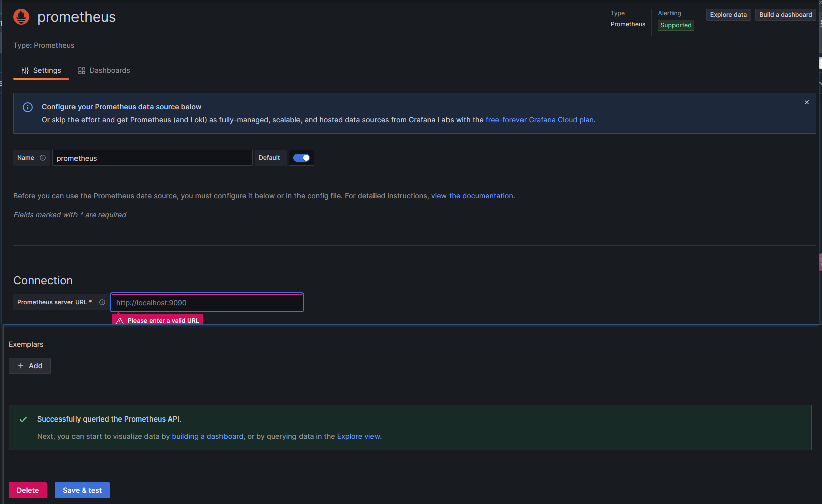Image resolution: width=822 pixels, height=504 pixels.
Task: Click the Explore data button
Action: point(728,15)
